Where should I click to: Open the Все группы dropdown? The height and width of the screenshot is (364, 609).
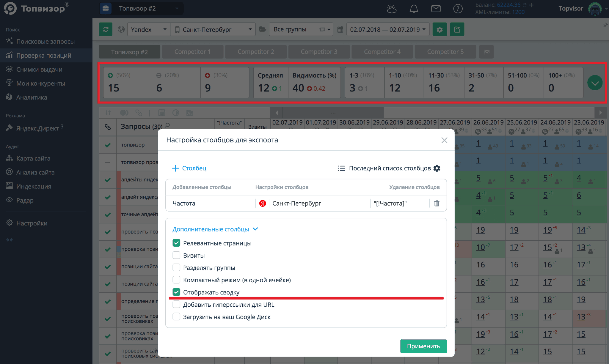coord(301,29)
